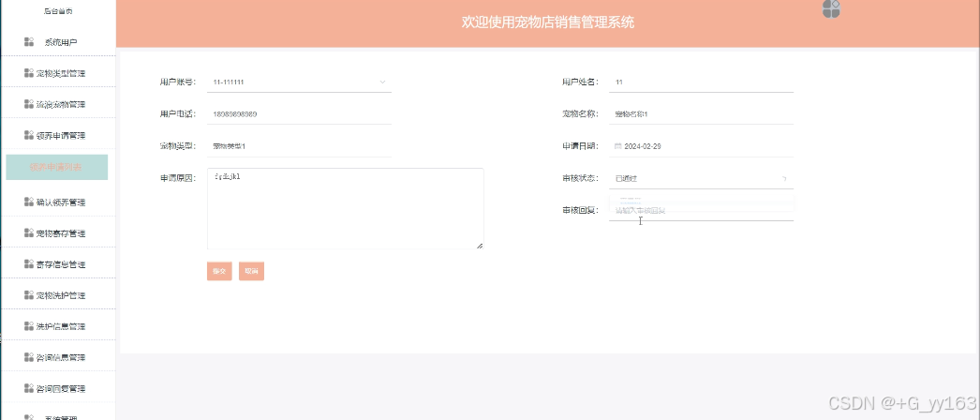This screenshot has height=420, width=980.
Task: Collapse the 领养申请管理 menu group
Action: tap(57, 135)
